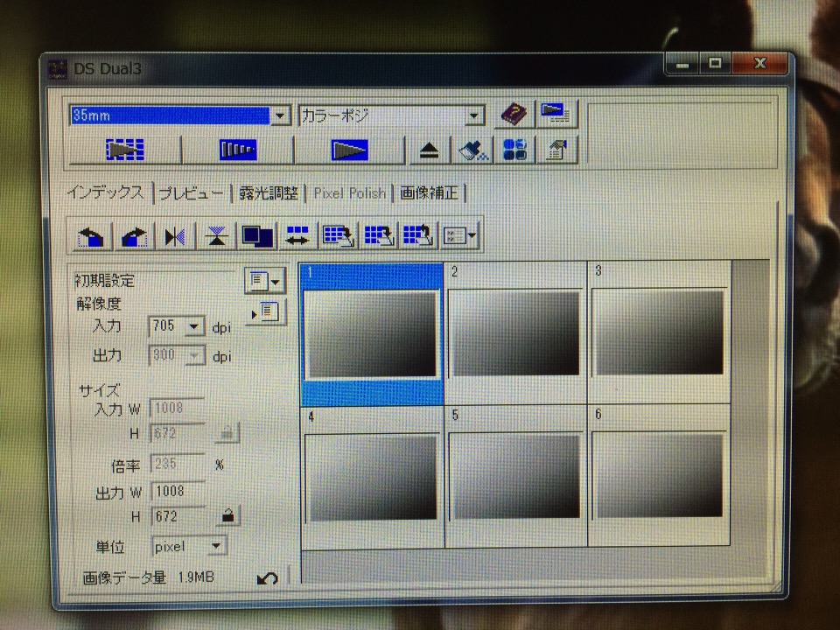Switch to the プレビュー tab
Viewport: 840px width, 630px height.
pyautogui.click(x=192, y=193)
